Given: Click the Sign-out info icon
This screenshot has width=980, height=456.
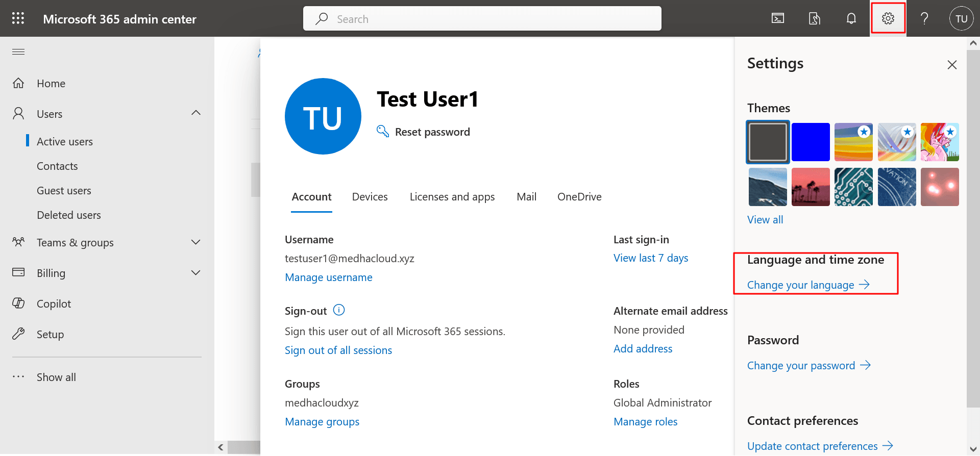Looking at the screenshot, I should pos(339,310).
